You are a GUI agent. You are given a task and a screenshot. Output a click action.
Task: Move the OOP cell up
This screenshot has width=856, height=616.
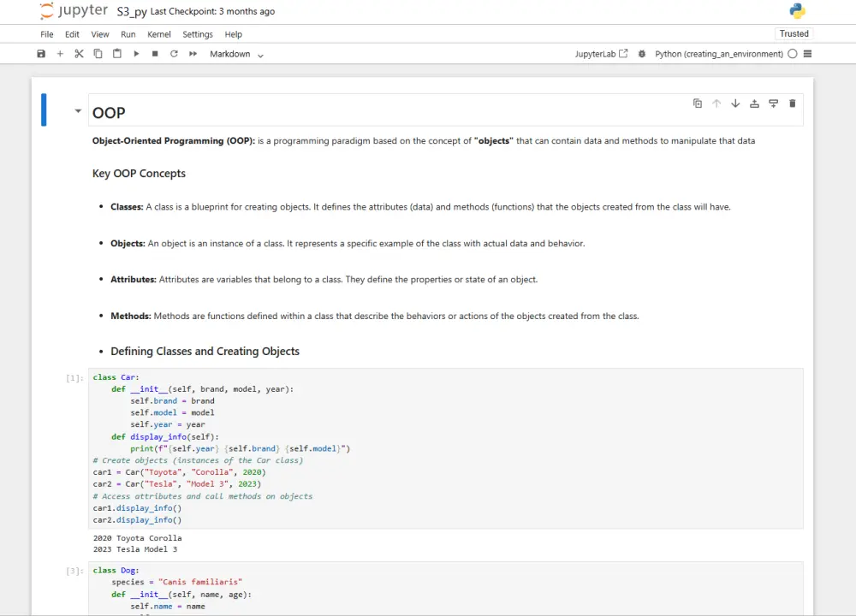[x=716, y=104]
